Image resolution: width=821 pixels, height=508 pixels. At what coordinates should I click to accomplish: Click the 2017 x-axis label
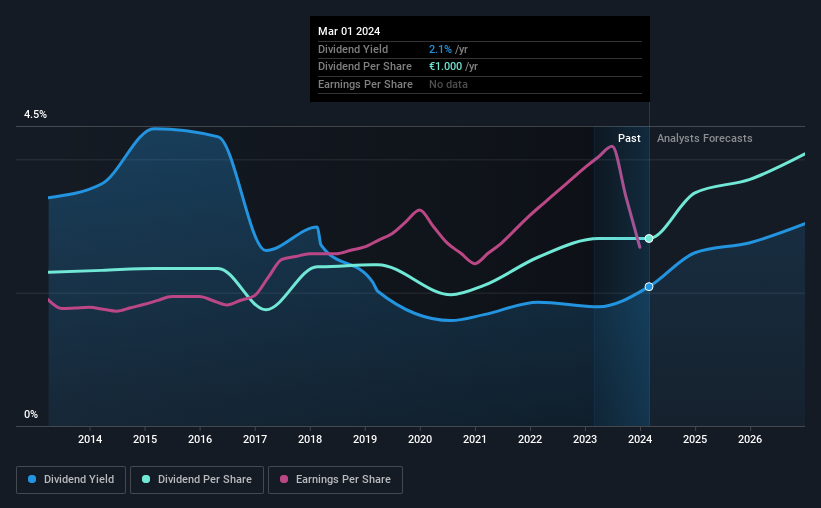(x=255, y=439)
